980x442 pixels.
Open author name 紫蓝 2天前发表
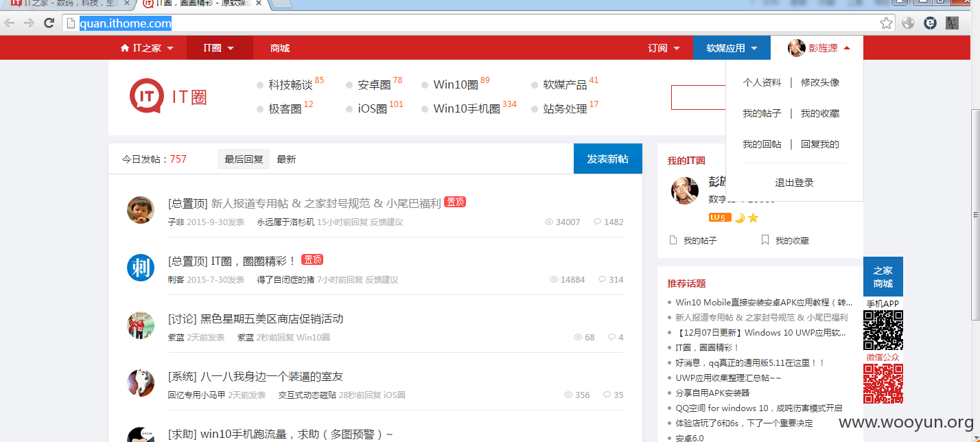tap(176, 338)
